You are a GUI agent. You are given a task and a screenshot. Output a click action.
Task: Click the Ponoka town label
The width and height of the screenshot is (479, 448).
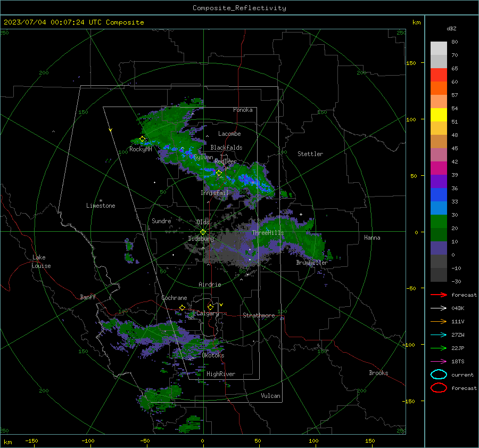243,110
